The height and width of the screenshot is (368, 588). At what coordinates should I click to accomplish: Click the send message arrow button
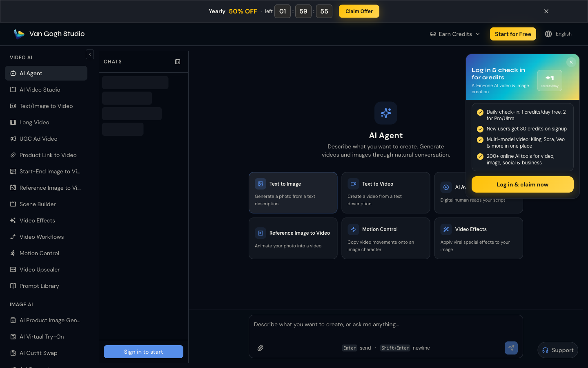point(511,348)
